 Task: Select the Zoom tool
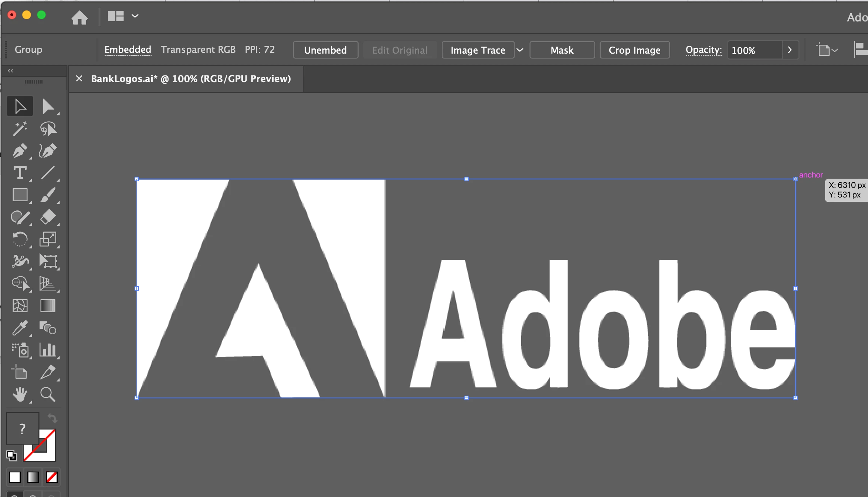[x=48, y=395]
